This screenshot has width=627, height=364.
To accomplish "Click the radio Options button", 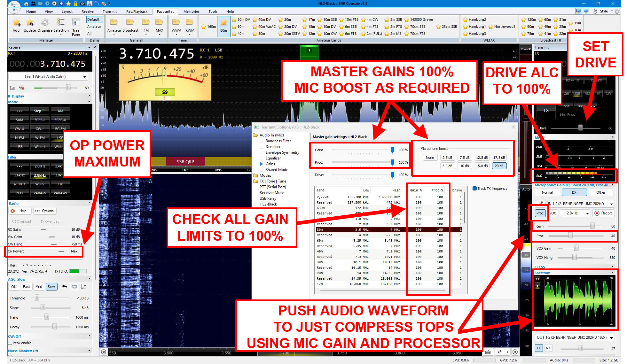I will coord(44,211).
